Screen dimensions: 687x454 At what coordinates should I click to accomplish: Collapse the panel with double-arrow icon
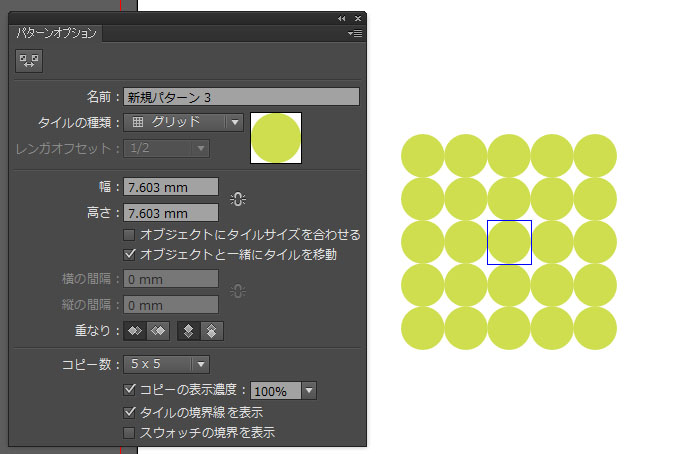pos(341,18)
